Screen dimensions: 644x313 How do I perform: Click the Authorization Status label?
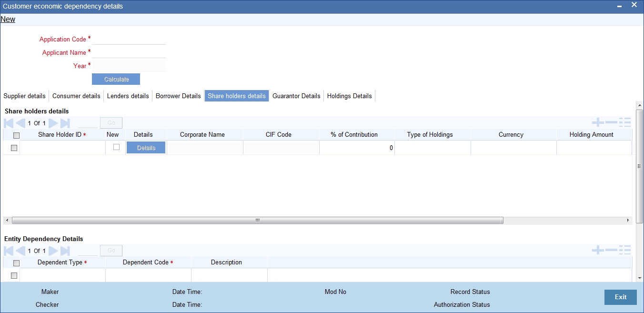(462, 304)
